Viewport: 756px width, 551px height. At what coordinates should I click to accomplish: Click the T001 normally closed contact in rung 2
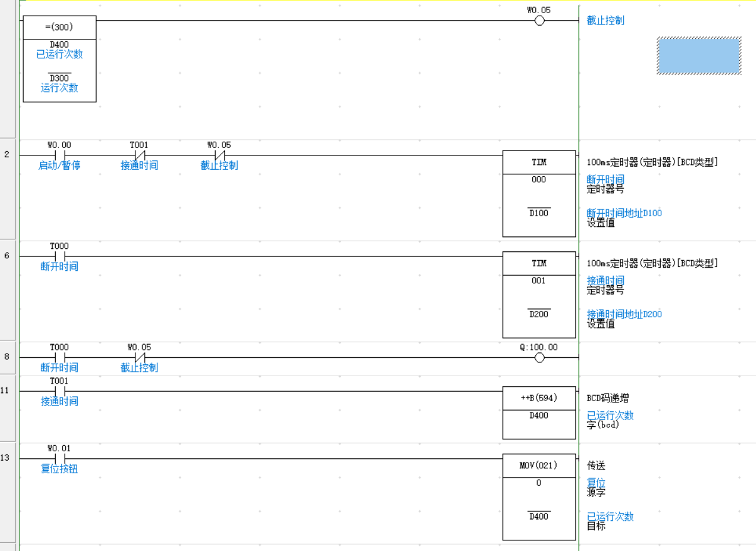139,155
